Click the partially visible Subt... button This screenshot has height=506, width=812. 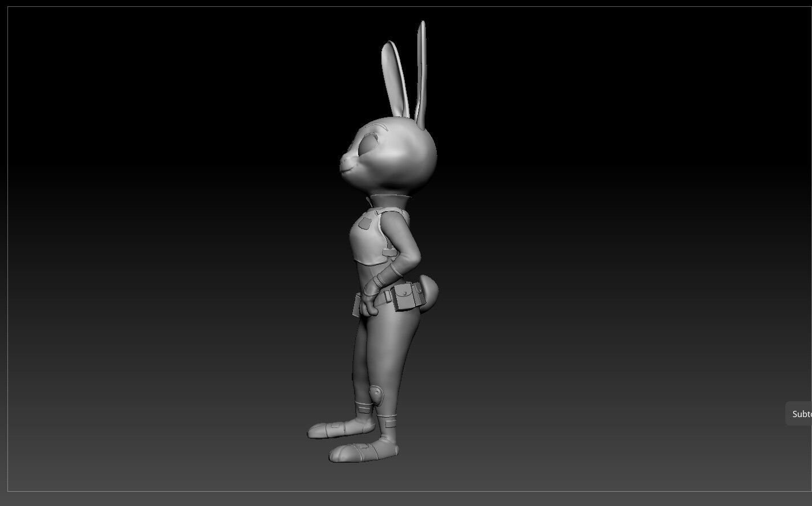click(799, 414)
